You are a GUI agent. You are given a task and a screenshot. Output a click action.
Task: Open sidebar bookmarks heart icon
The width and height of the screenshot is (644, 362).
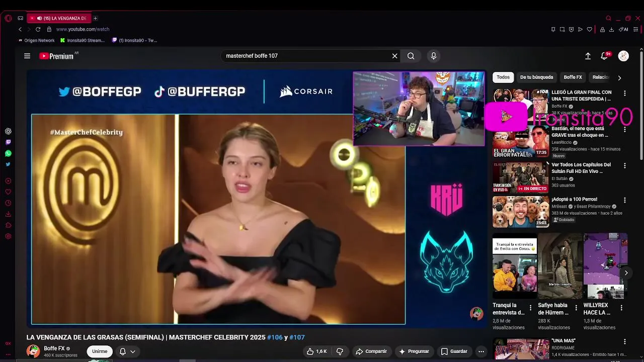click(8, 192)
